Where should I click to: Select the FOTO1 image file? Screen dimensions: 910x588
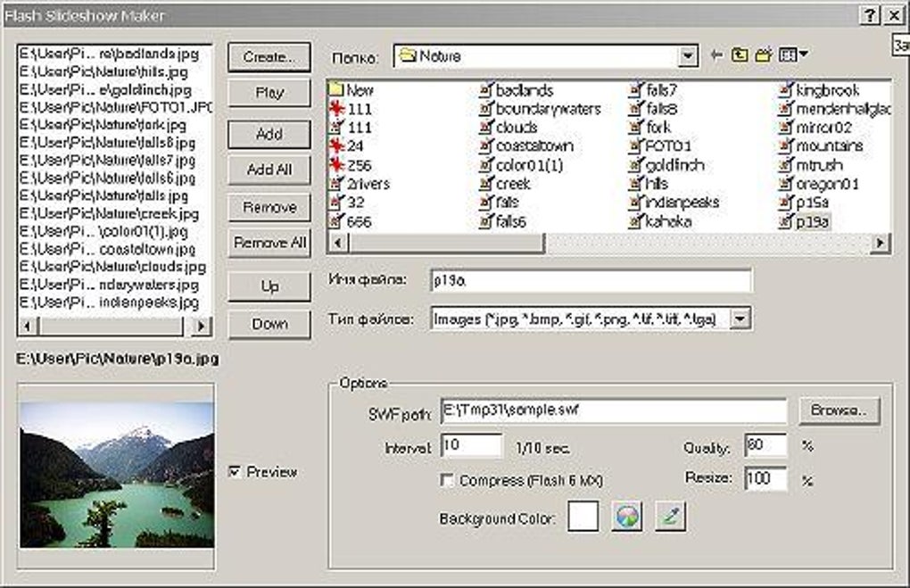(661, 145)
